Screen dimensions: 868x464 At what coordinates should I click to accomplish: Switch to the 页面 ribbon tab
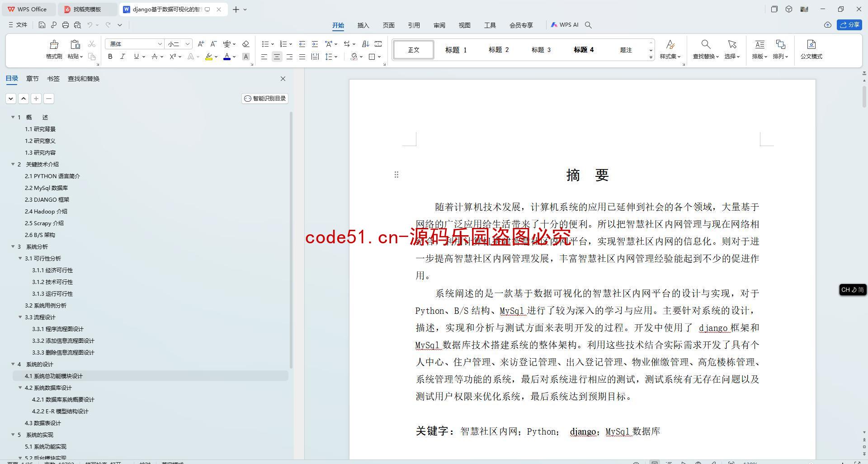[x=388, y=25]
